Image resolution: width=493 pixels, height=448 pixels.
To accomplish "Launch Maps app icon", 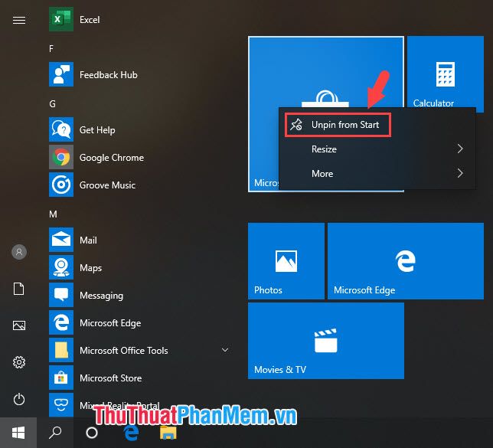I will click(61, 267).
